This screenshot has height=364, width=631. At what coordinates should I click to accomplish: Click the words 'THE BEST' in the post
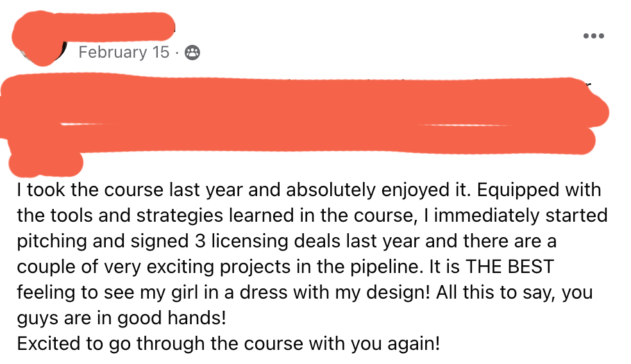510,267
